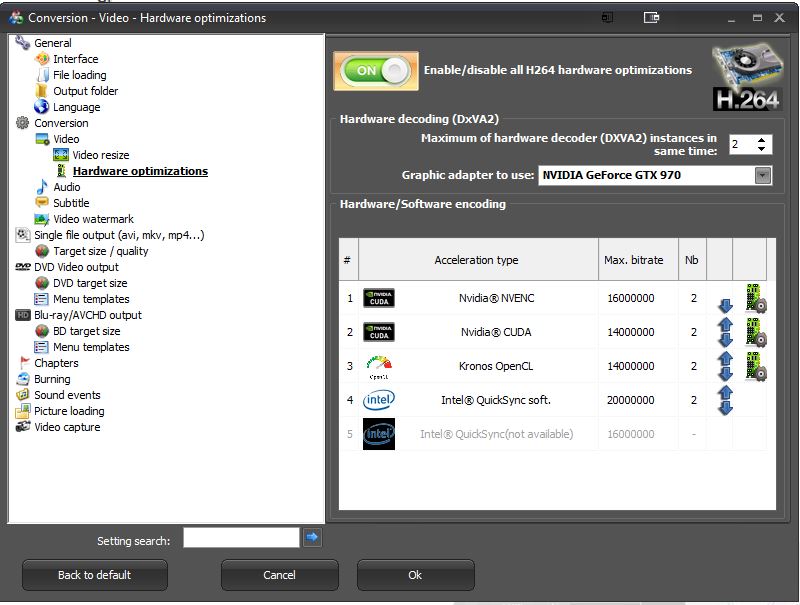This screenshot has height=605, width=800.
Task: Click the NVENC CUDA logo icon
Action: pos(379,298)
